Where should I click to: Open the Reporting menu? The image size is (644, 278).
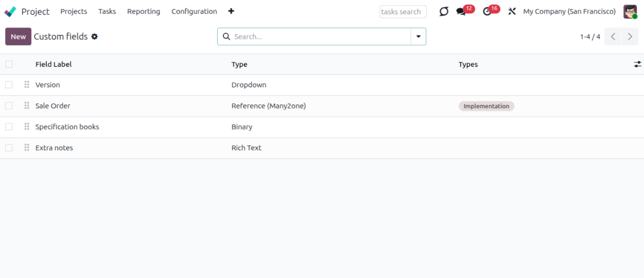tap(144, 11)
